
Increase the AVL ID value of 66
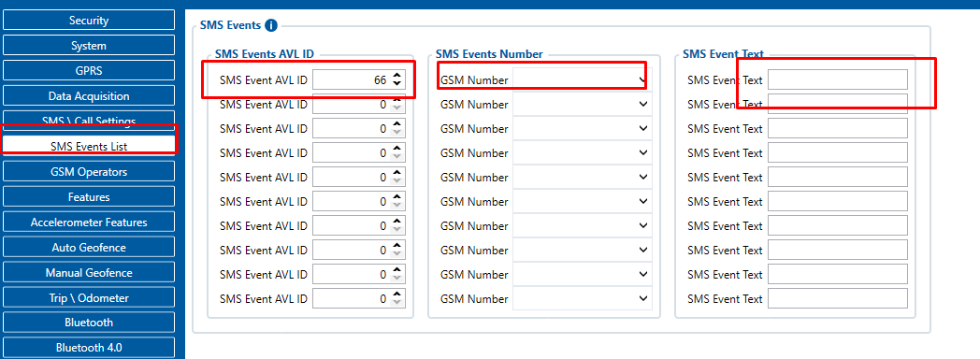coord(396,76)
